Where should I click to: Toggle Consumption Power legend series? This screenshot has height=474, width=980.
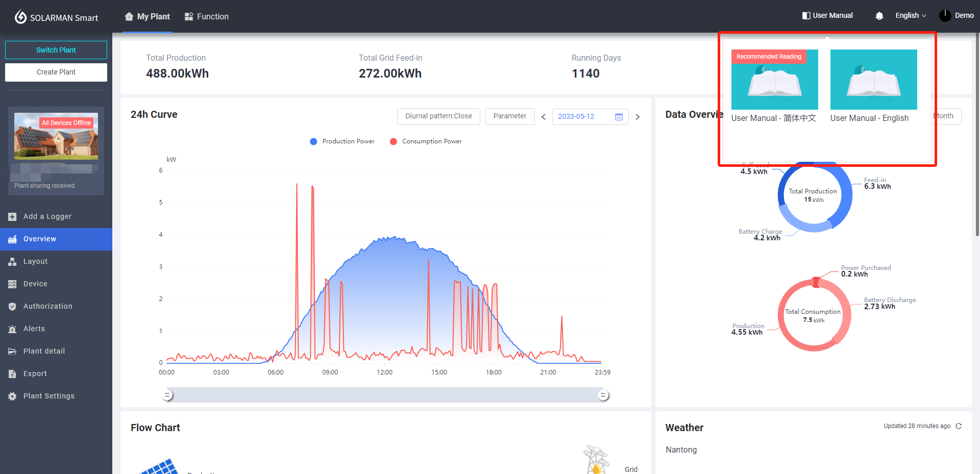point(426,141)
